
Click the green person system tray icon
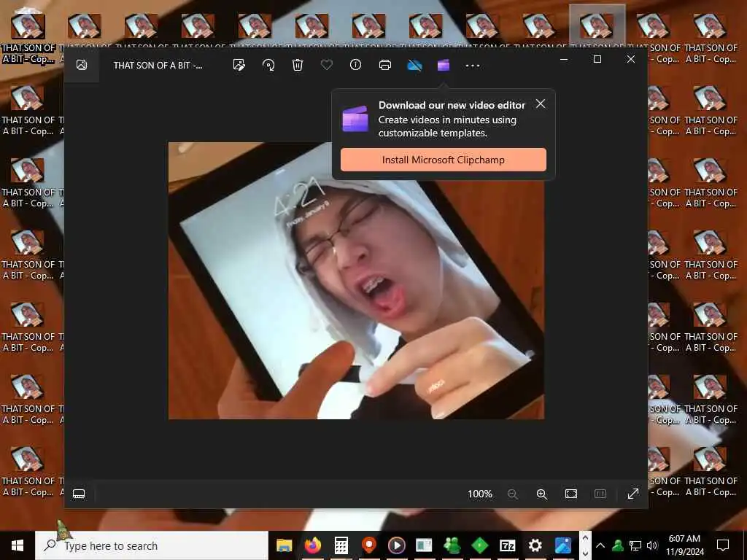tap(617, 545)
